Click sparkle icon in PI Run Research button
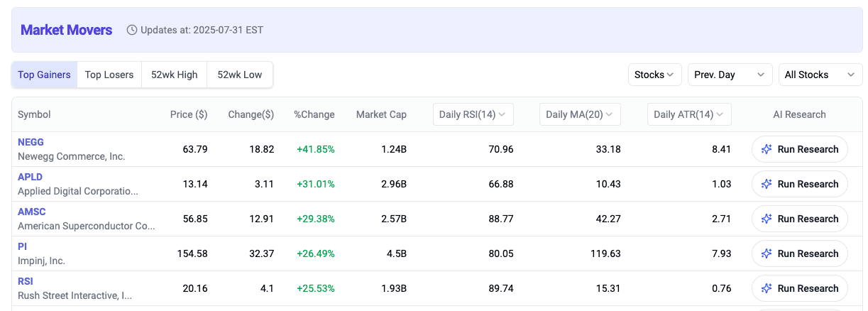Screen dimensions: 868x311 click(x=767, y=253)
